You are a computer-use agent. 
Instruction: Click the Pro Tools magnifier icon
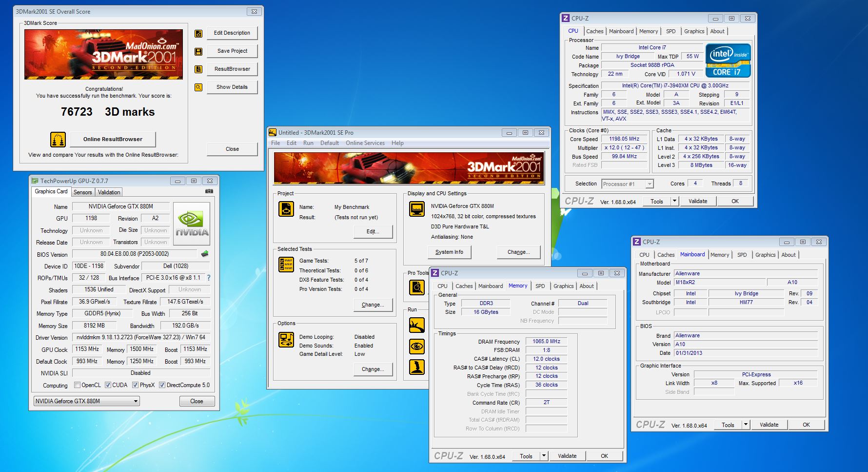pyautogui.click(x=417, y=287)
